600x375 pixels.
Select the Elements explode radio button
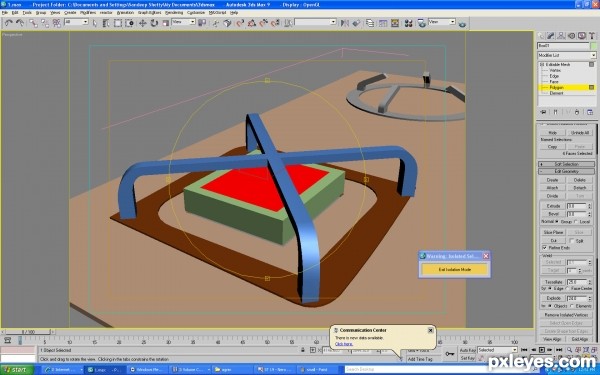click(x=572, y=306)
